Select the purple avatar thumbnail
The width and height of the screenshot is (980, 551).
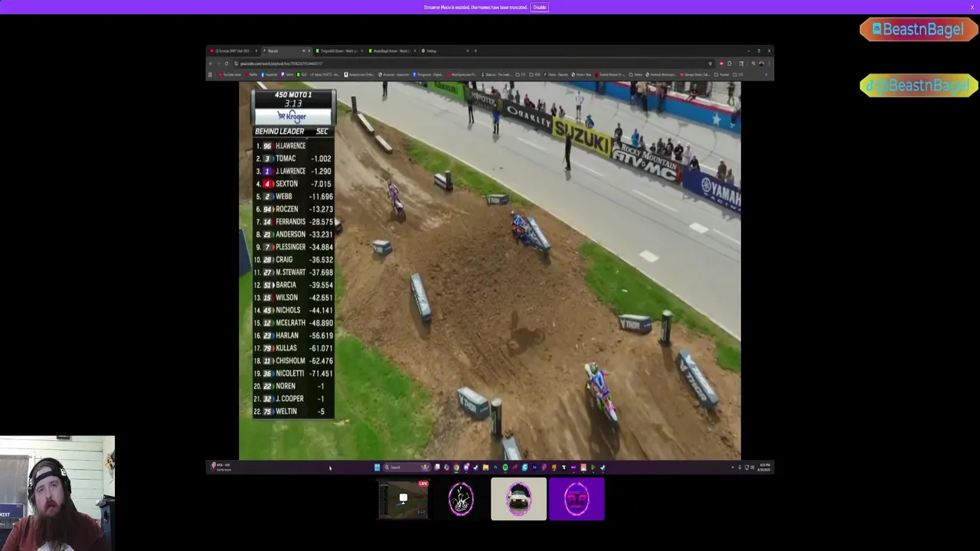click(577, 499)
